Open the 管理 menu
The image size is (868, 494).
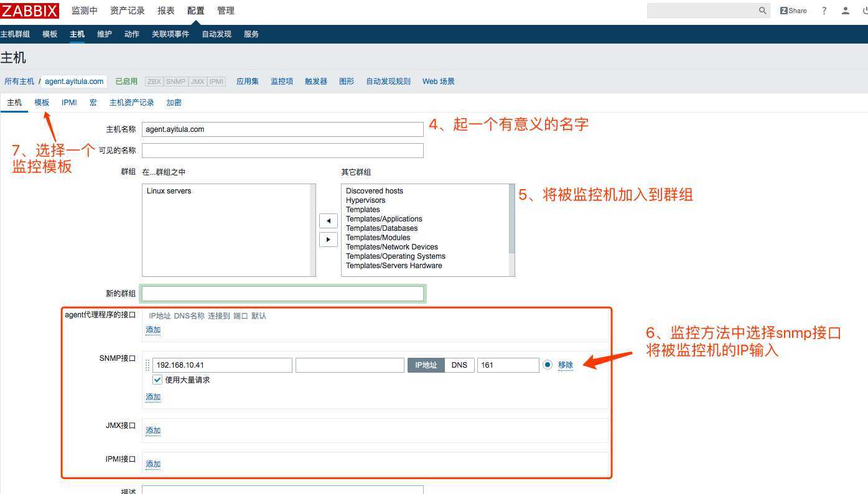(226, 11)
